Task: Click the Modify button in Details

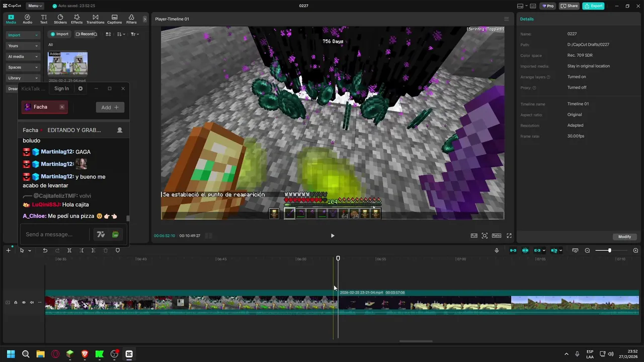Action: click(624, 237)
